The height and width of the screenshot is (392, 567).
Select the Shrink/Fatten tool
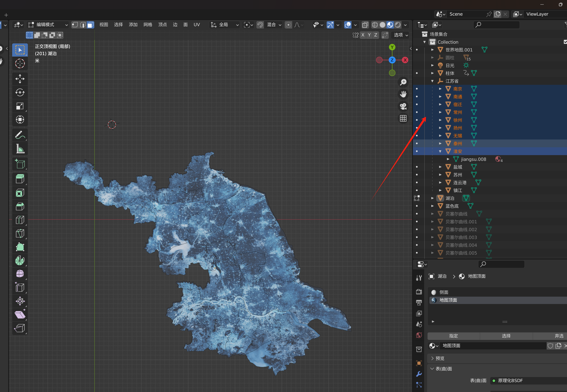point(20,301)
